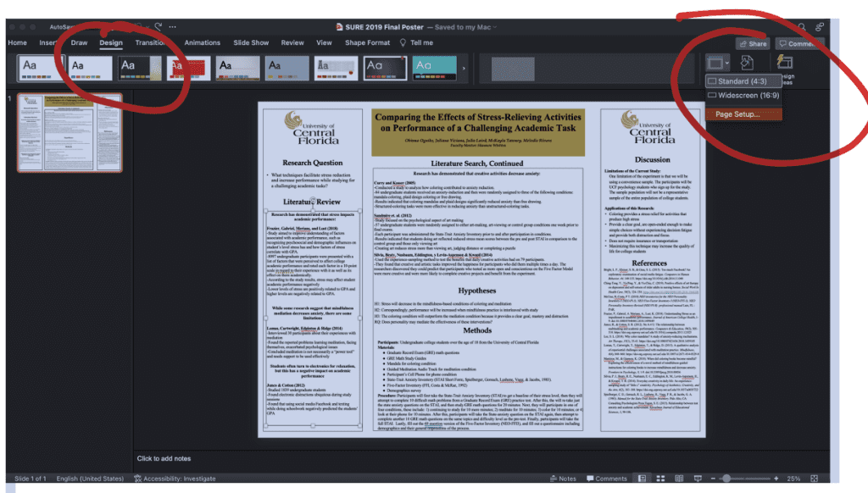Image resolution: width=868 pixels, height=493 pixels.
Task: Click the Hypotheses heading on the poster
Action: 476,291
